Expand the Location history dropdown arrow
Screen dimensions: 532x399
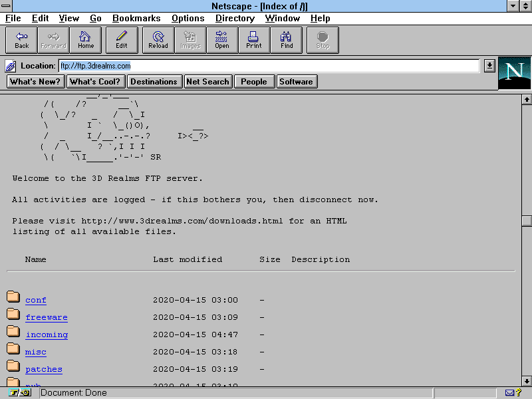tap(489, 66)
